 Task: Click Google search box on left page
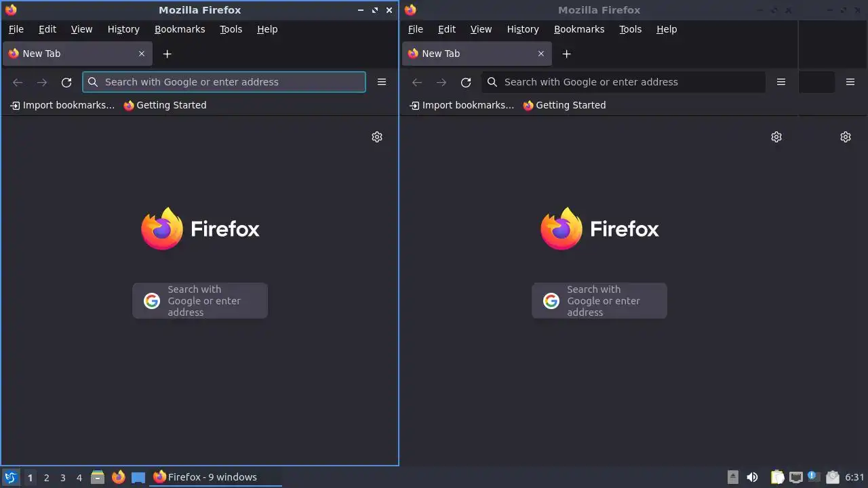coord(200,301)
